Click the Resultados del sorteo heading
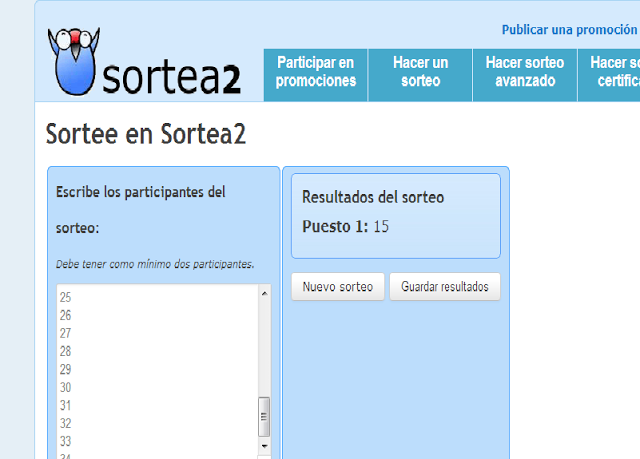640x459 pixels. 373,197
